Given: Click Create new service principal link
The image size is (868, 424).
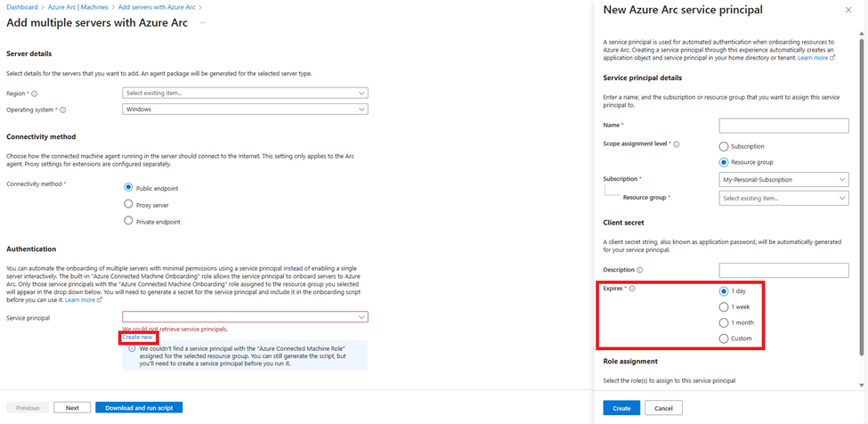Looking at the screenshot, I should pos(137,337).
